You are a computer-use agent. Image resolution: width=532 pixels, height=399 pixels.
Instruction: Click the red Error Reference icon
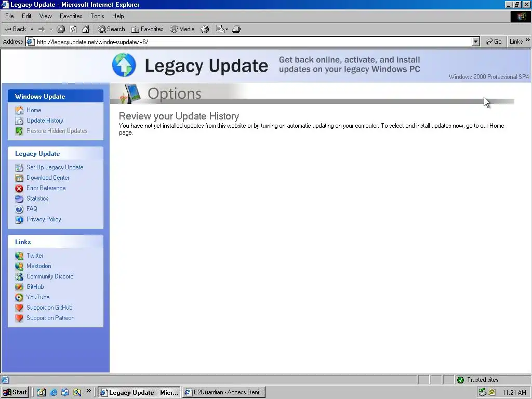pos(19,188)
